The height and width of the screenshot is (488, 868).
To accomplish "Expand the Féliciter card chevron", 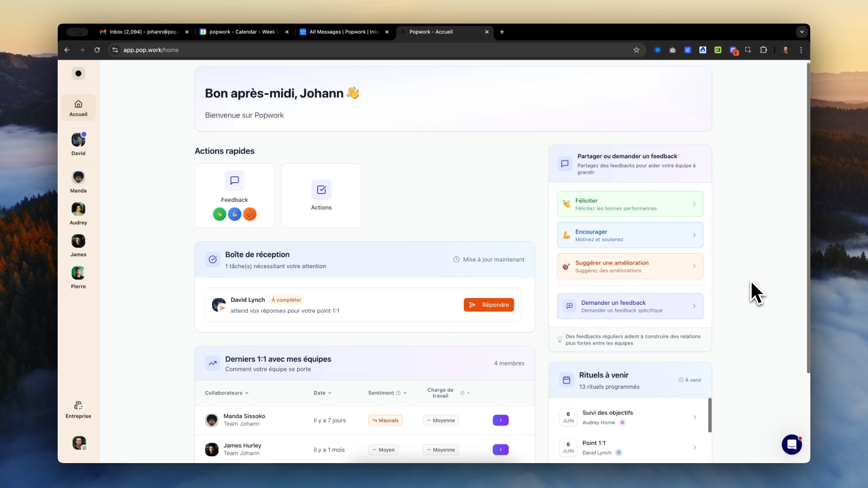I will (x=694, y=204).
